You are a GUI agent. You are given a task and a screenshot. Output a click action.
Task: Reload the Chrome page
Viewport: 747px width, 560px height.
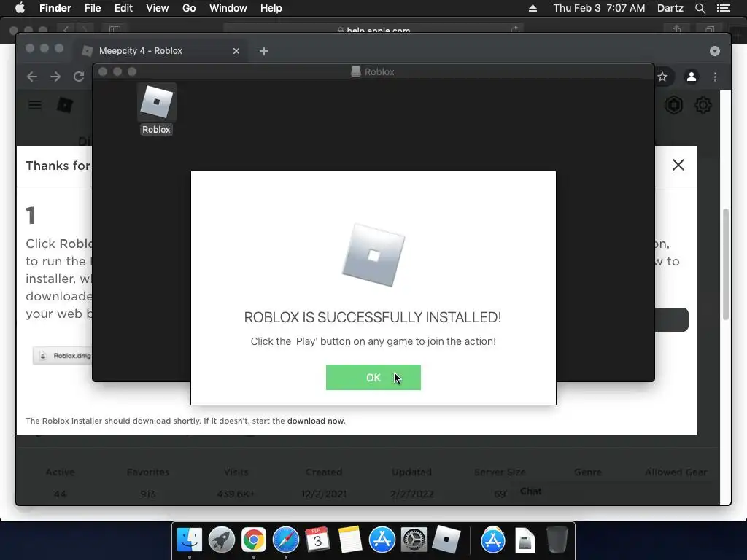coord(79,77)
